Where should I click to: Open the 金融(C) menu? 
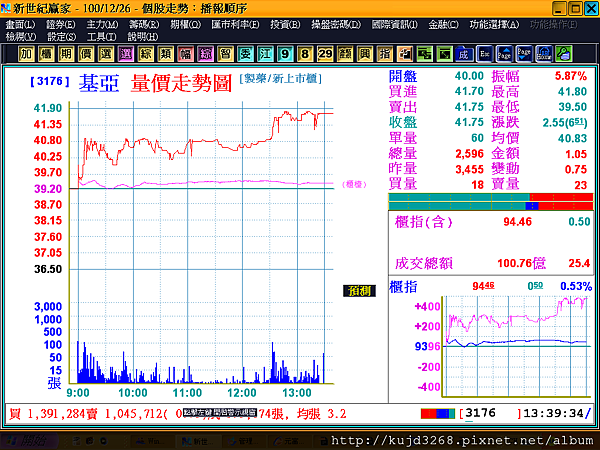443,25
